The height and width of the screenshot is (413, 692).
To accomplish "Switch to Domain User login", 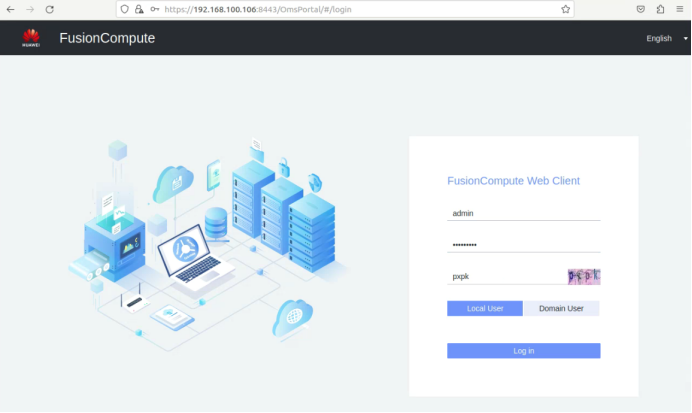I will pos(561,308).
